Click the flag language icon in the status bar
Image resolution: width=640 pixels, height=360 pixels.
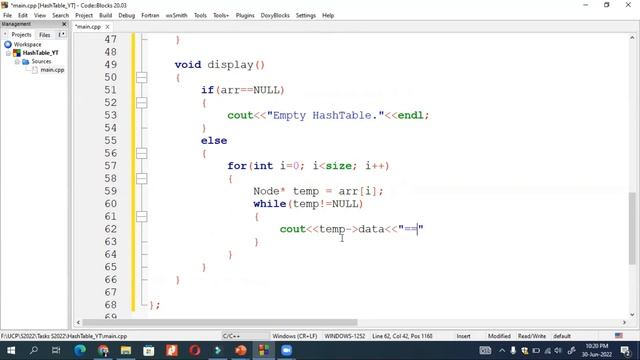[619, 336]
